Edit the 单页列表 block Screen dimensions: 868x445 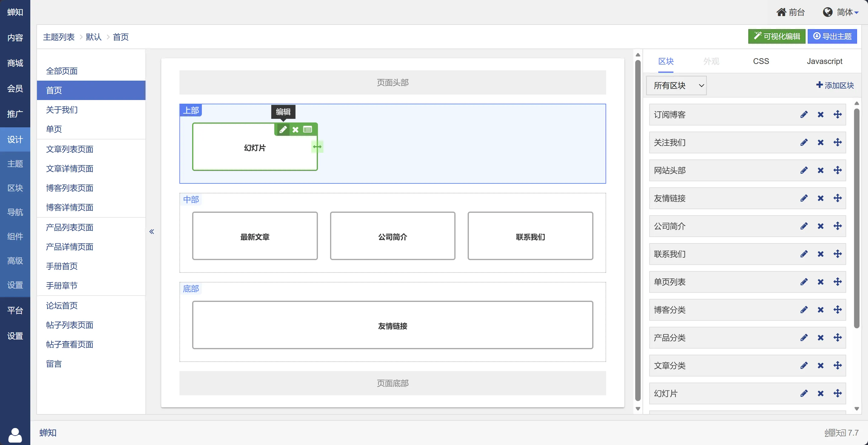(x=804, y=282)
